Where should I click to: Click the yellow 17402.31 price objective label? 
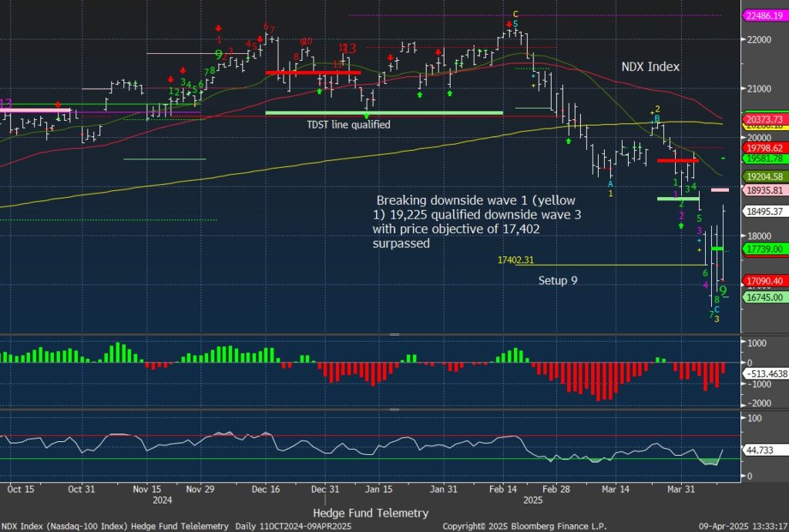tap(515, 260)
